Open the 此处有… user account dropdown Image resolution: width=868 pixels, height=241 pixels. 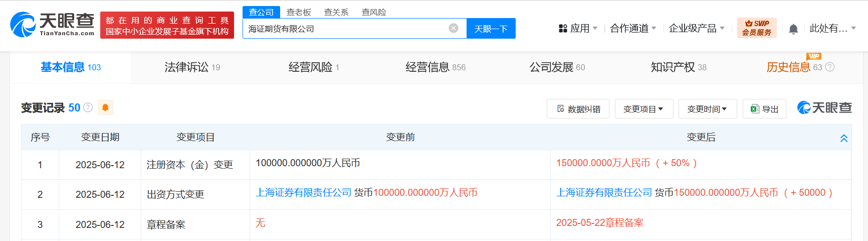pos(832,28)
